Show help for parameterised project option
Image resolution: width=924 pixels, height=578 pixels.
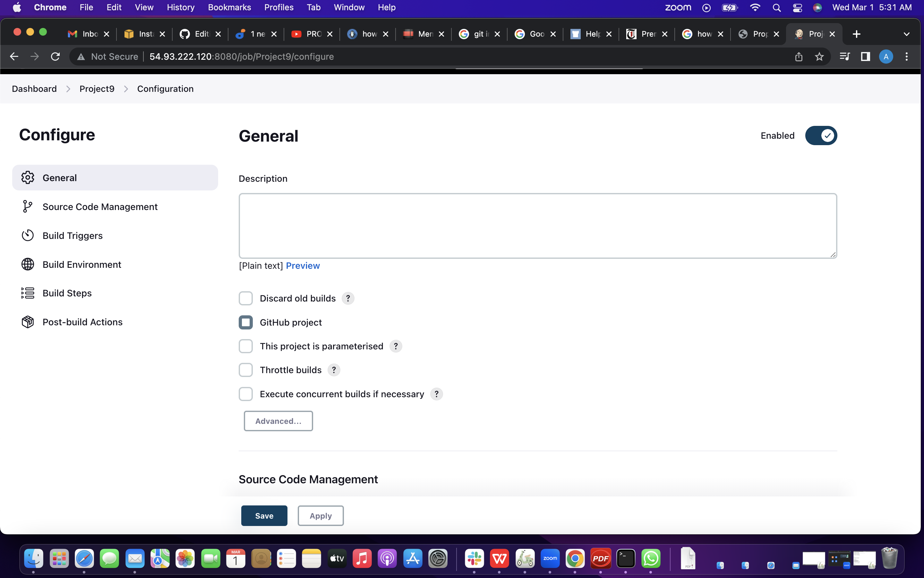tap(396, 346)
